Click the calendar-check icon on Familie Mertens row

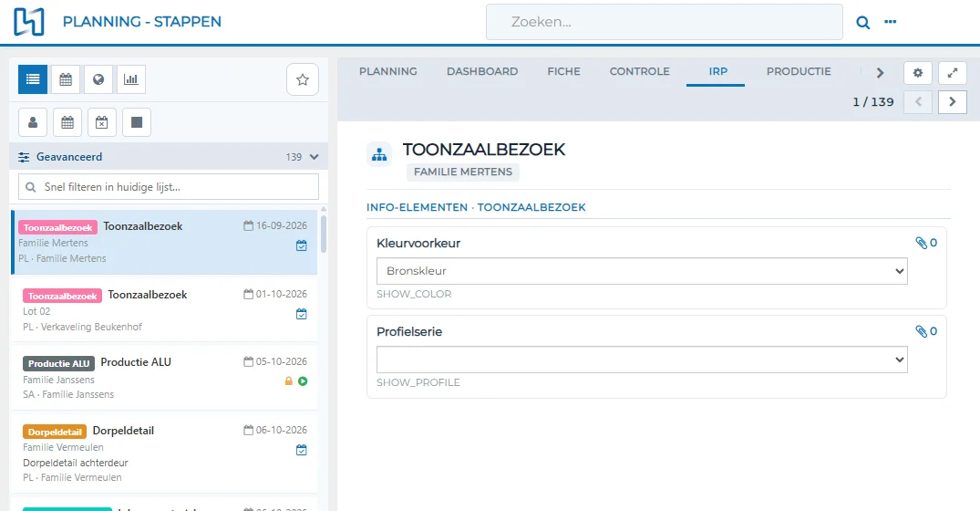301,245
